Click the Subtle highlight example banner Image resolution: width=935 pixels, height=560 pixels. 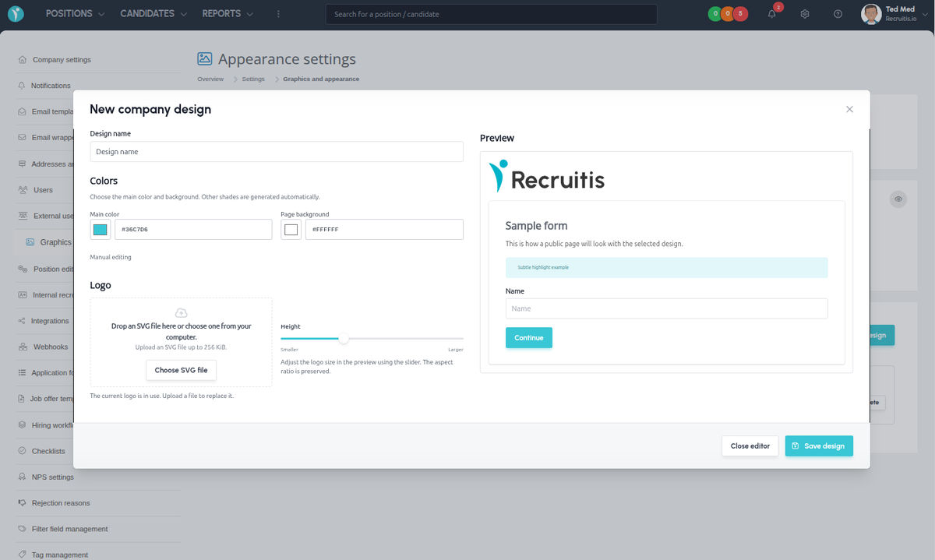click(x=666, y=267)
